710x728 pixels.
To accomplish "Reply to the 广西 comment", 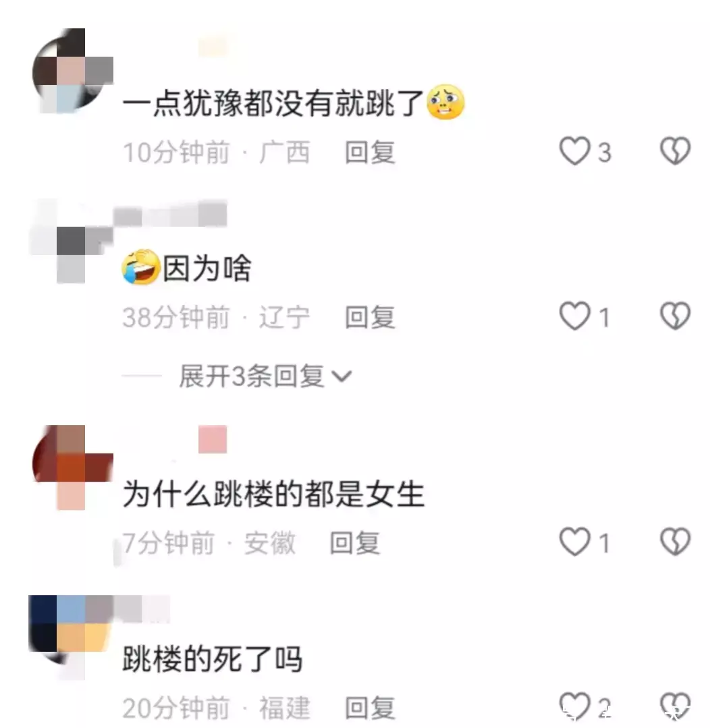I will click(370, 152).
